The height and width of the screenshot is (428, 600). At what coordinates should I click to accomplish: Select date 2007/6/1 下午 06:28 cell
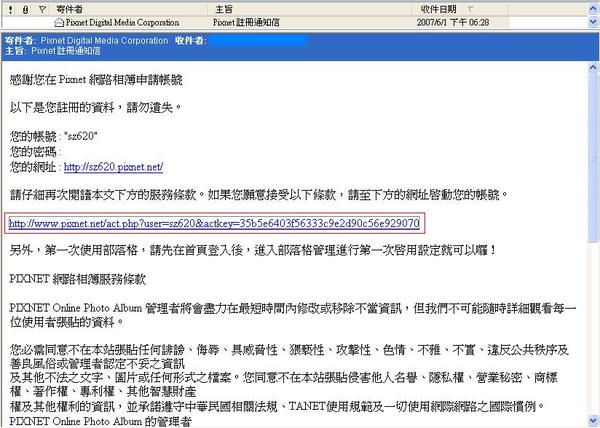coord(453,23)
